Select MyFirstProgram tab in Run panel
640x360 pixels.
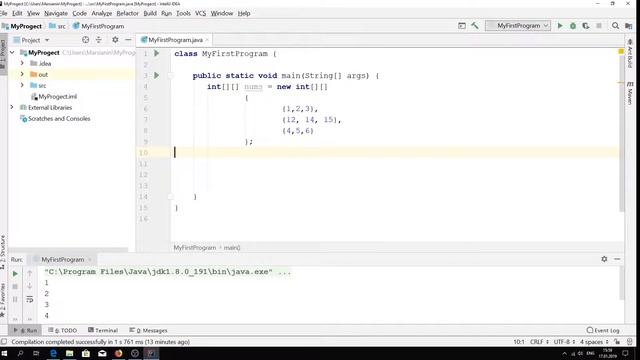62,260
